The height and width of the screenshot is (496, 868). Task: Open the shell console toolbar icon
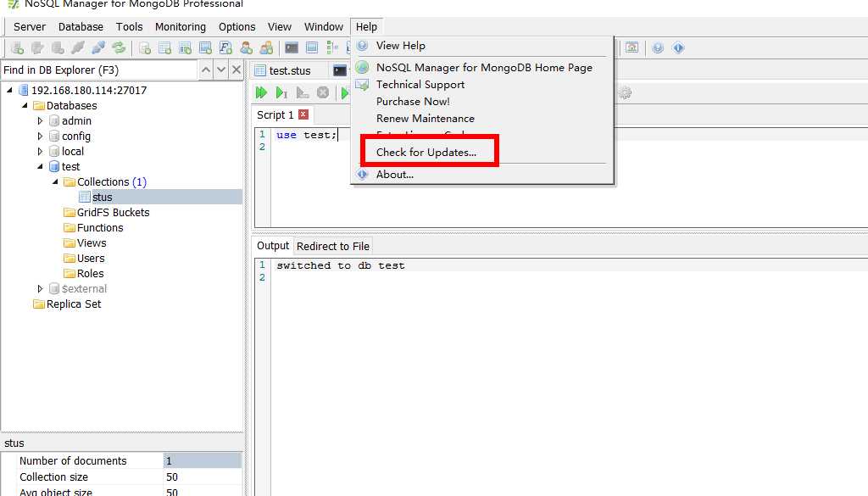292,48
